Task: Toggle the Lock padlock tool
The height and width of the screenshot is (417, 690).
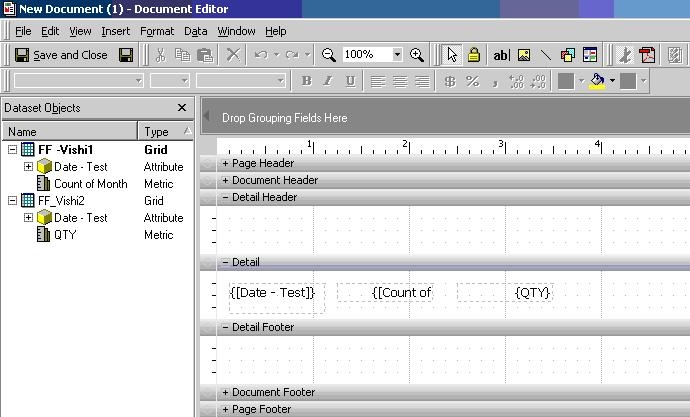Action: click(473, 55)
